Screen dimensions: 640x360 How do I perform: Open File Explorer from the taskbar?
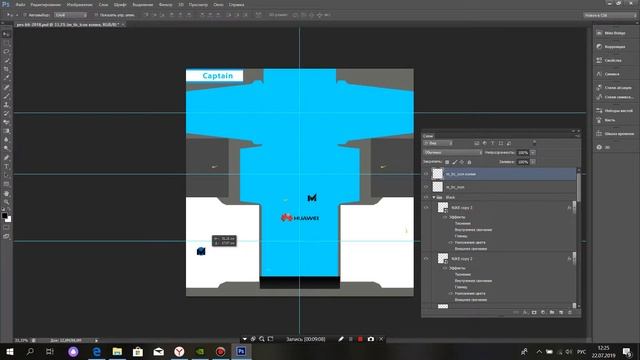117,351
